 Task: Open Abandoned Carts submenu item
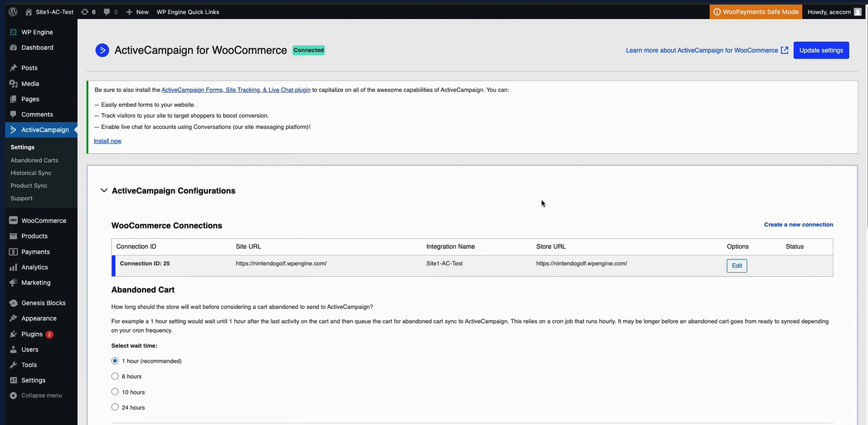[x=34, y=160]
